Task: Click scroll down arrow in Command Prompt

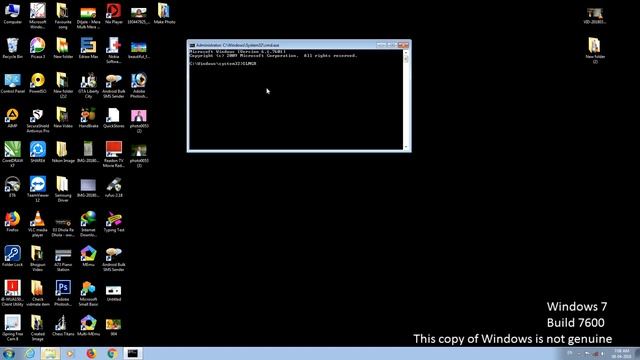Action: tap(406, 147)
